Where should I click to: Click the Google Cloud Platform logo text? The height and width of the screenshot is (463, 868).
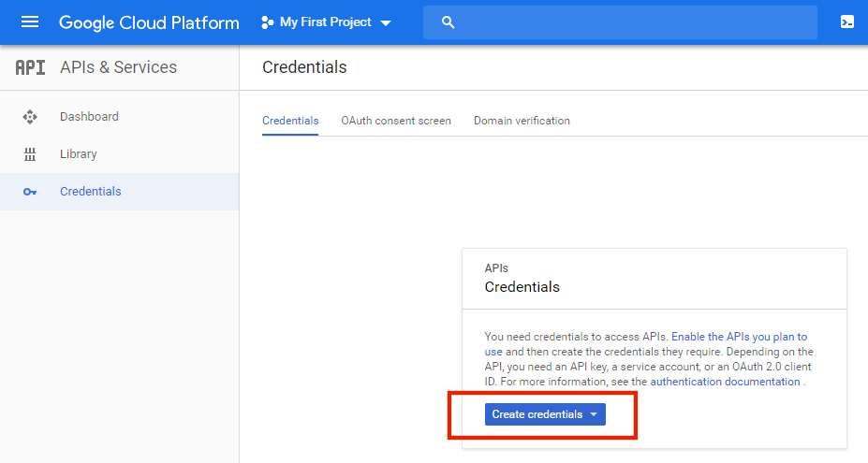(149, 22)
